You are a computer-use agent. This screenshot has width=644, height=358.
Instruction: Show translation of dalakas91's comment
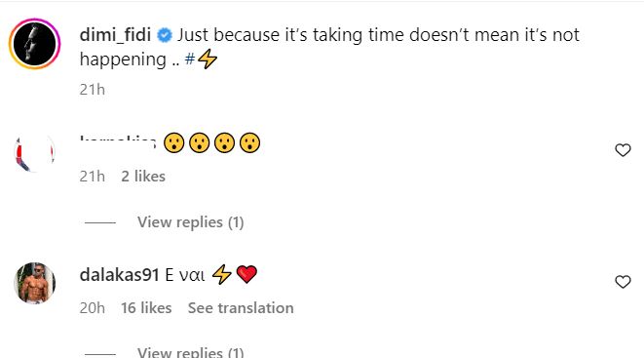[241, 308]
